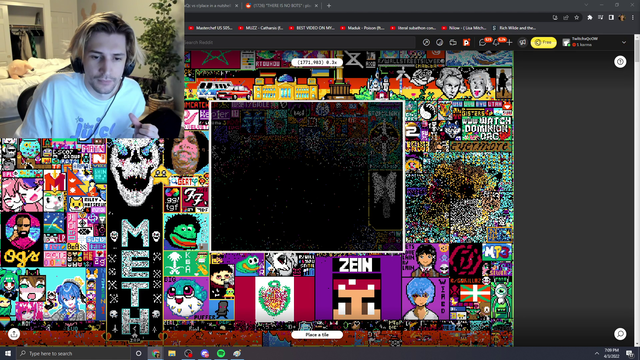Viewport: 640px width, 360px height.
Task: Open a new browser tab
Action: pos(329,6)
